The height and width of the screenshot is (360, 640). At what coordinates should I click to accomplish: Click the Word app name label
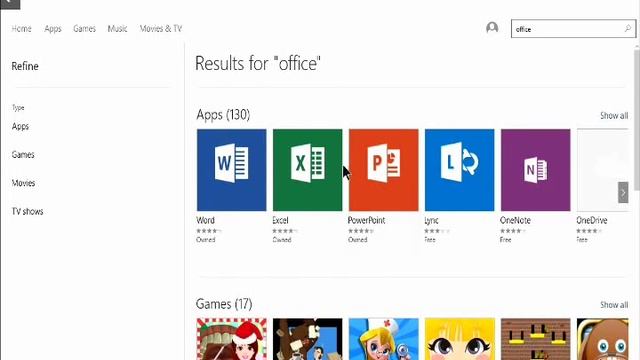(205, 220)
